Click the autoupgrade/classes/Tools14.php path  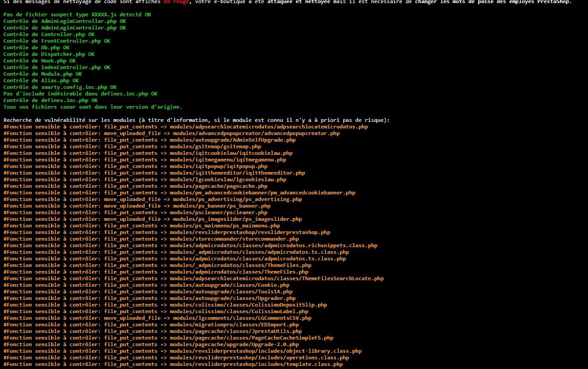231,292
